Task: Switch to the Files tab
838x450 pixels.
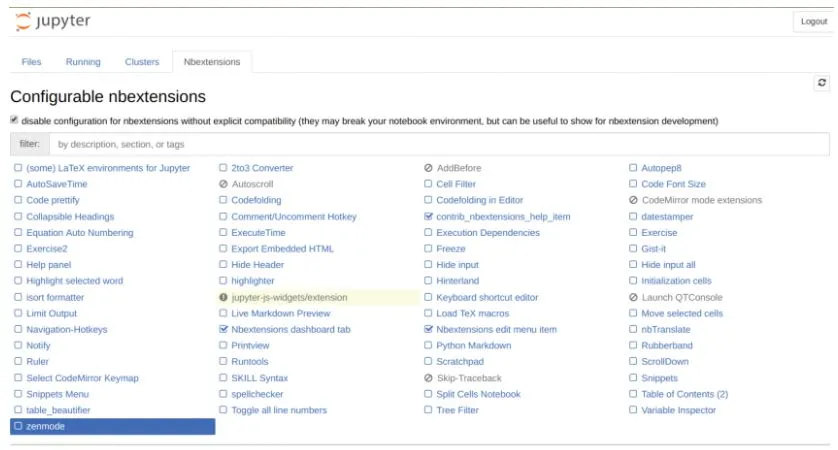Action: coord(32,62)
